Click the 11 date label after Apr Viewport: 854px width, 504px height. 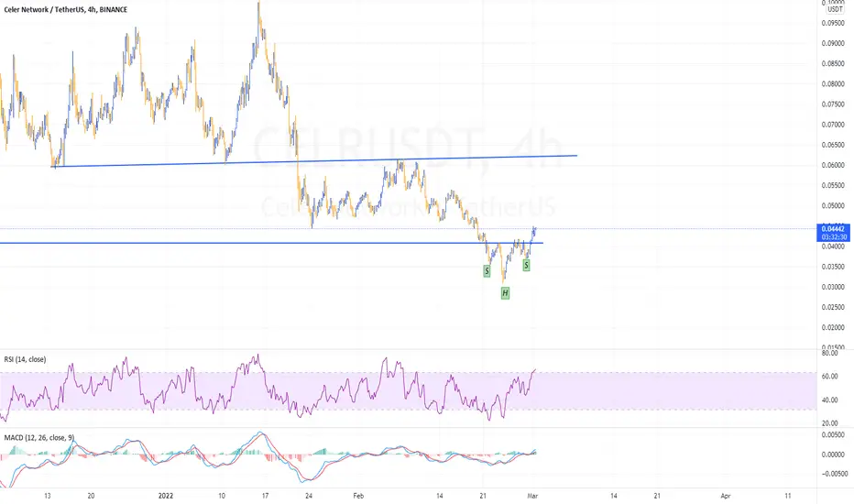(x=788, y=496)
